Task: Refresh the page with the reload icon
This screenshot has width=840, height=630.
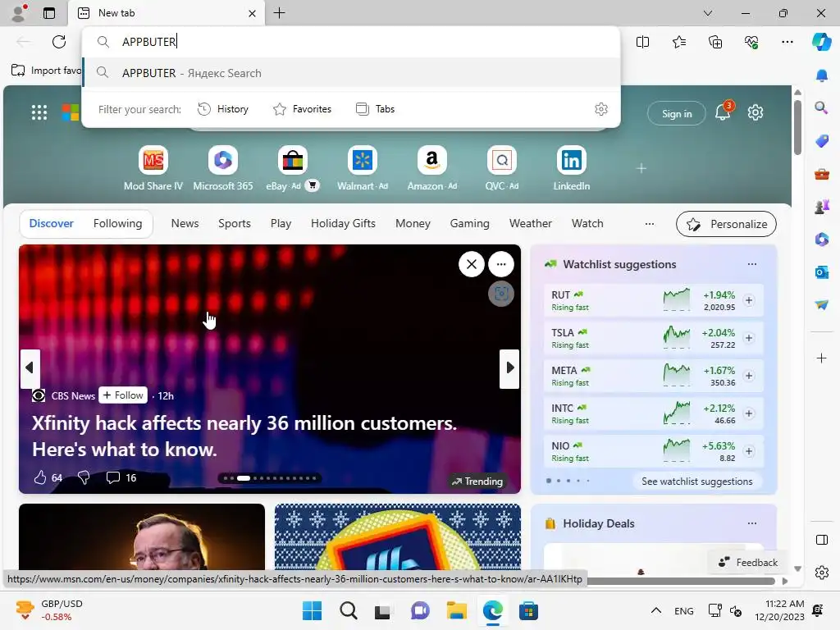Action: coord(59,42)
